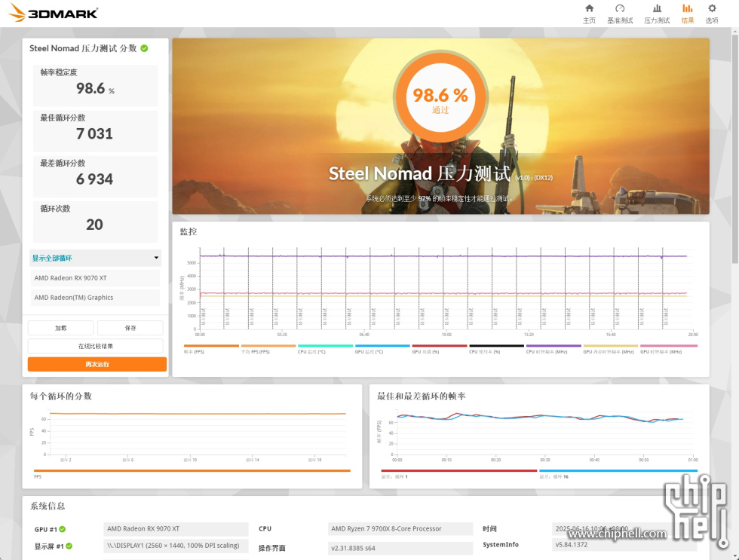Viewport: 739px width, 560px height.
Task: Click the AMD Ryzen 7 9700X CPU field
Action: click(400, 529)
